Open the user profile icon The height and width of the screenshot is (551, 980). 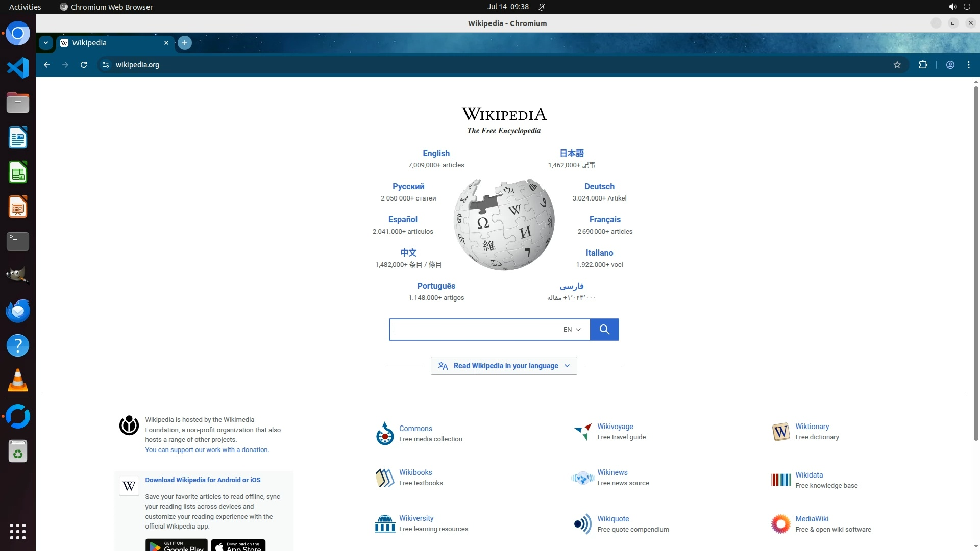(x=950, y=65)
